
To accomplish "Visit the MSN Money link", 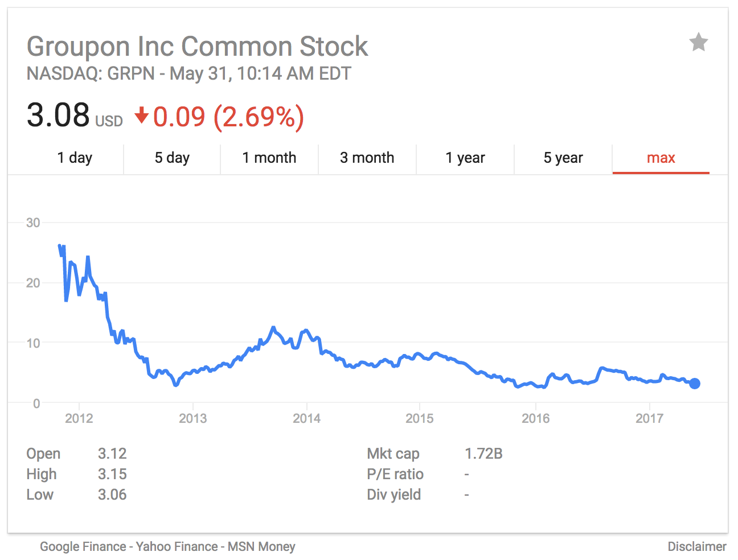I will [x=261, y=547].
